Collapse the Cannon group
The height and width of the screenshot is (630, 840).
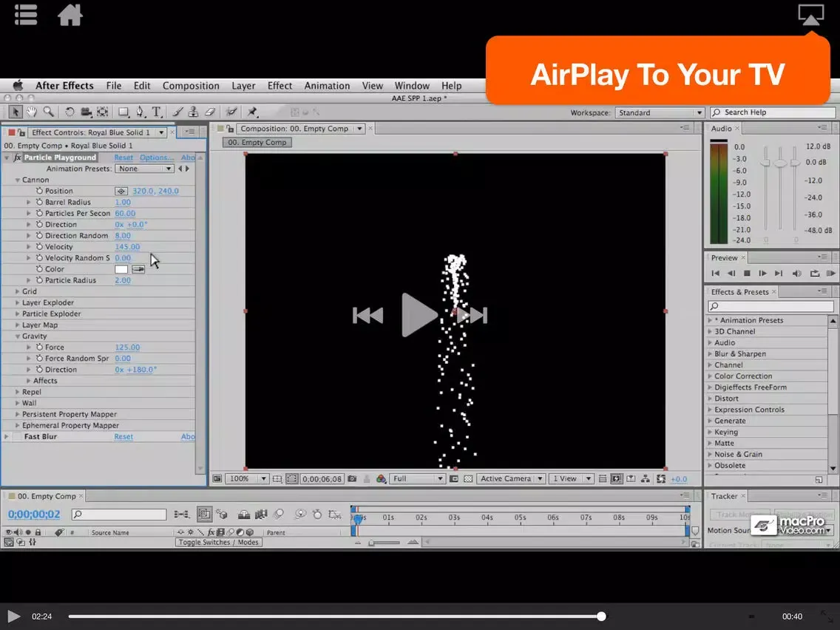click(x=18, y=180)
